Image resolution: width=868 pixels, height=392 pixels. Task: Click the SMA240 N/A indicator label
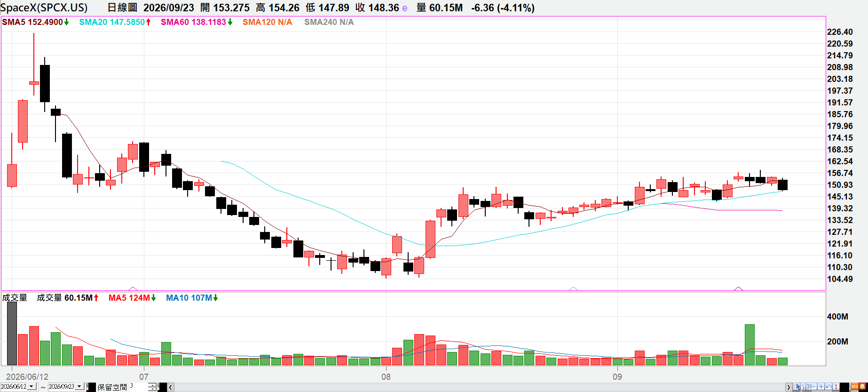click(329, 22)
